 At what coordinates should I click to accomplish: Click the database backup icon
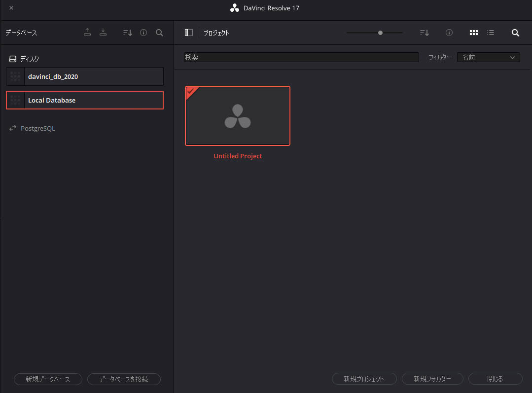(87, 33)
